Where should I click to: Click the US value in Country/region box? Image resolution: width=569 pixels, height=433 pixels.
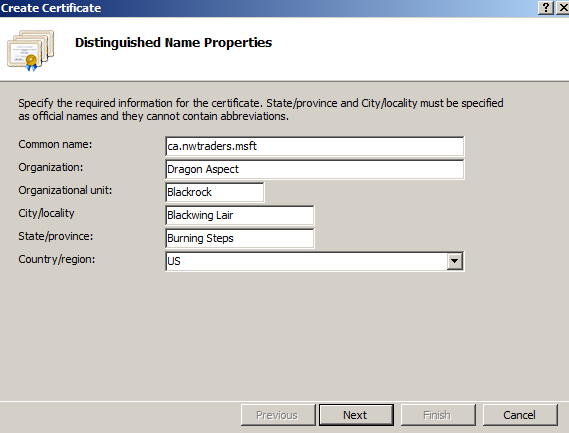(174, 261)
